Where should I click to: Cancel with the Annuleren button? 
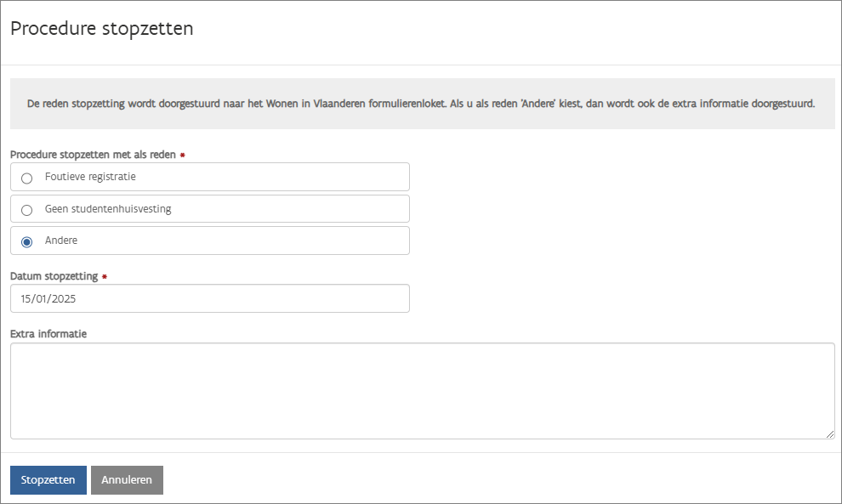coord(127,480)
